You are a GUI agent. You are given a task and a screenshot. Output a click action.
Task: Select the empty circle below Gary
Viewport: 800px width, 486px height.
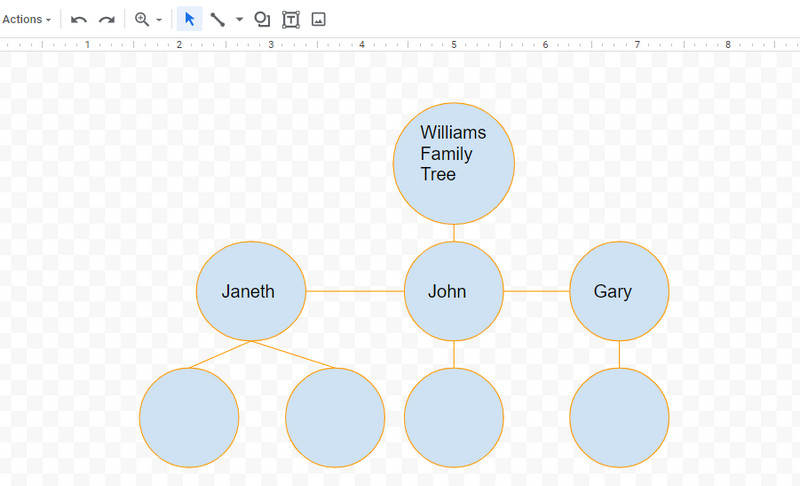[x=619, y=418]
